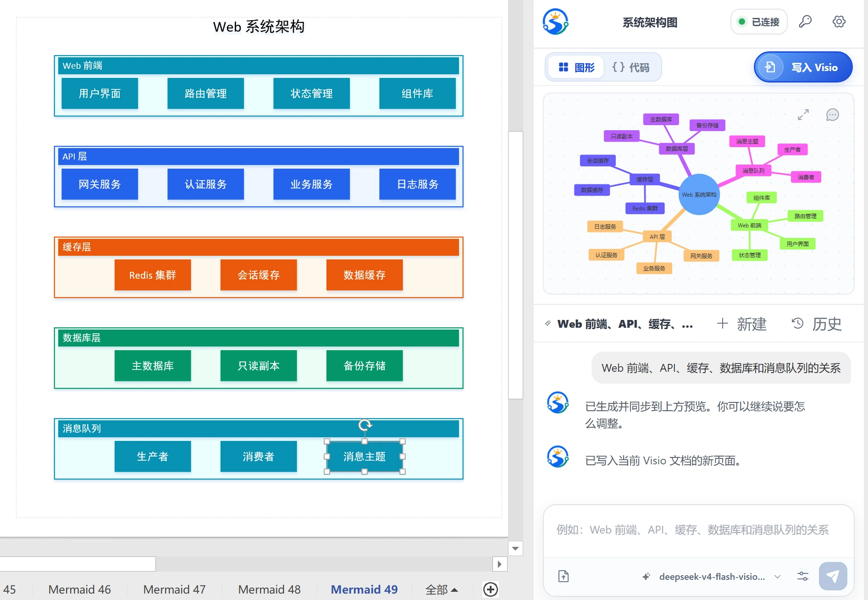Select the 消费者 shape

[x=259, y=457]
